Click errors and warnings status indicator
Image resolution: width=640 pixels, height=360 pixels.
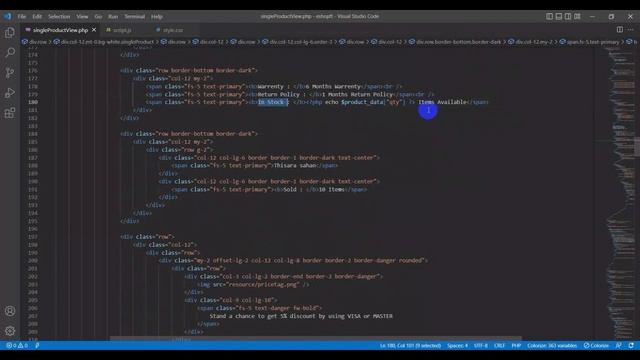point(17,345)
